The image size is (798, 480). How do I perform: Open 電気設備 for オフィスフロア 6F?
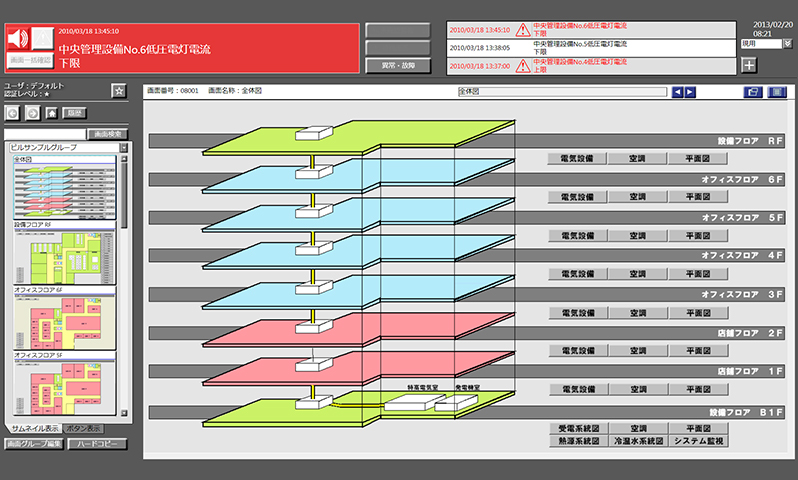(x=577, y=197)
